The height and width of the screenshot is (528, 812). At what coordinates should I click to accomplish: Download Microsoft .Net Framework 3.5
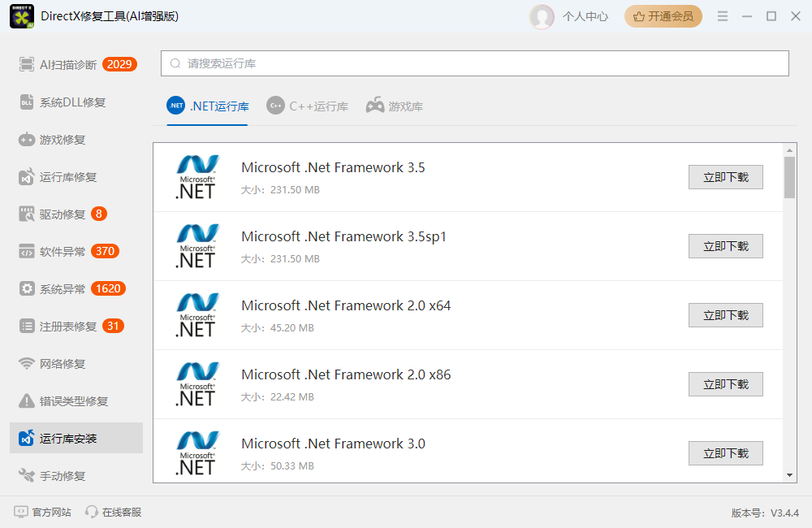725,176
